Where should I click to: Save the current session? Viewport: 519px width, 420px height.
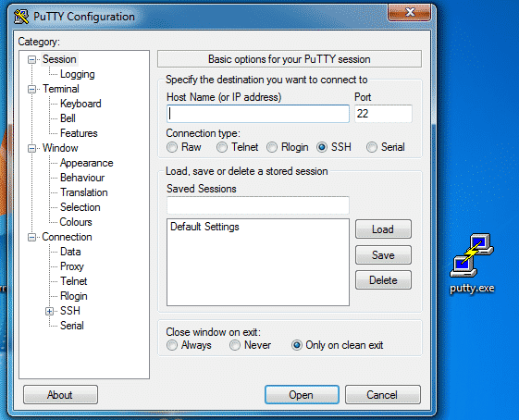click(x=383, y=254)
